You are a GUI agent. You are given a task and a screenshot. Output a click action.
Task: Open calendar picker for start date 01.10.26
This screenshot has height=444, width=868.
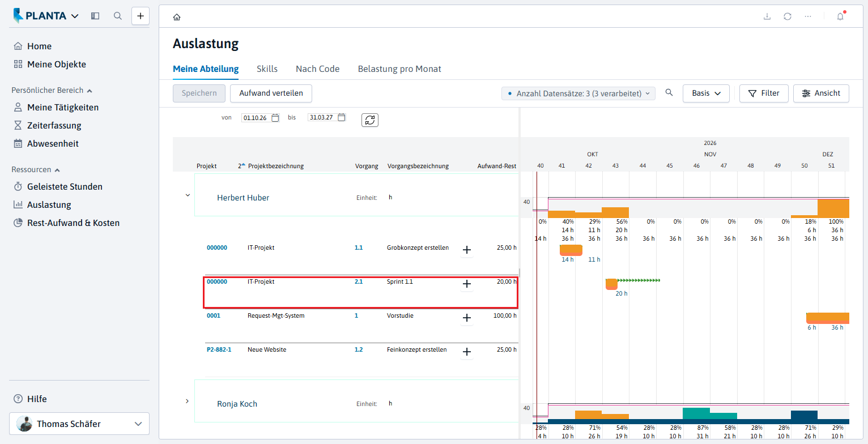[275, 118]
